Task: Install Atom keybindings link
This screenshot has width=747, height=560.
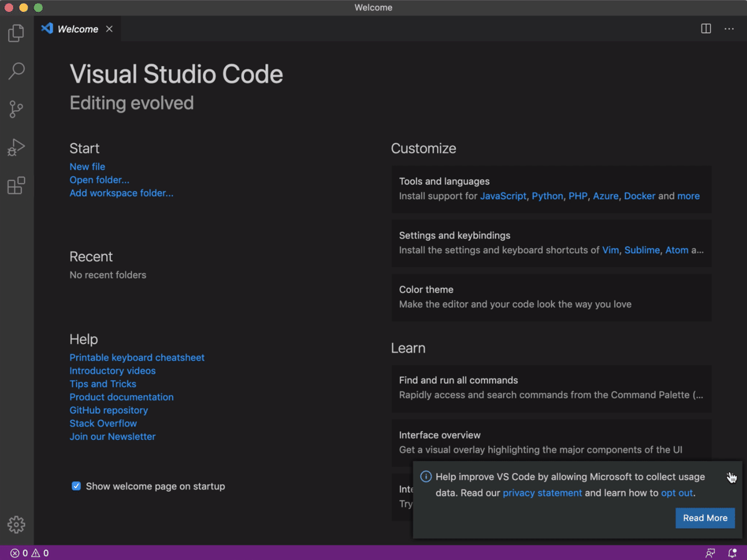Action: tap(677, 250)
